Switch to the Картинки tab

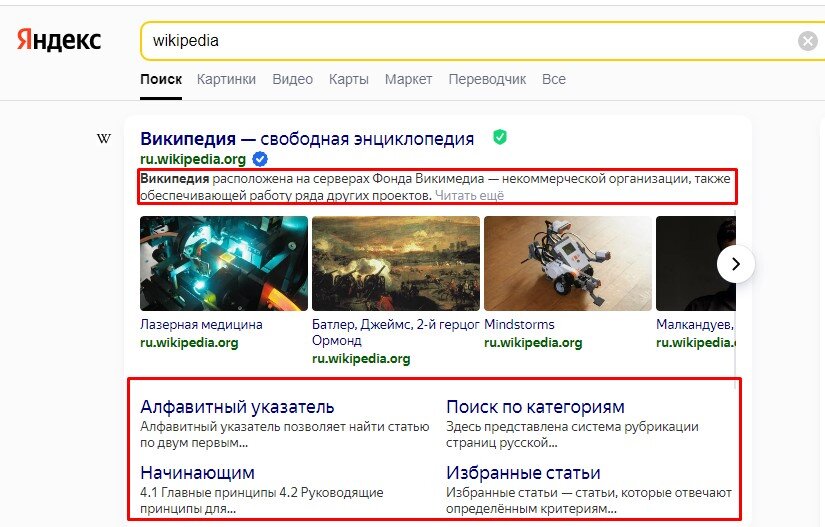[226, 79]
